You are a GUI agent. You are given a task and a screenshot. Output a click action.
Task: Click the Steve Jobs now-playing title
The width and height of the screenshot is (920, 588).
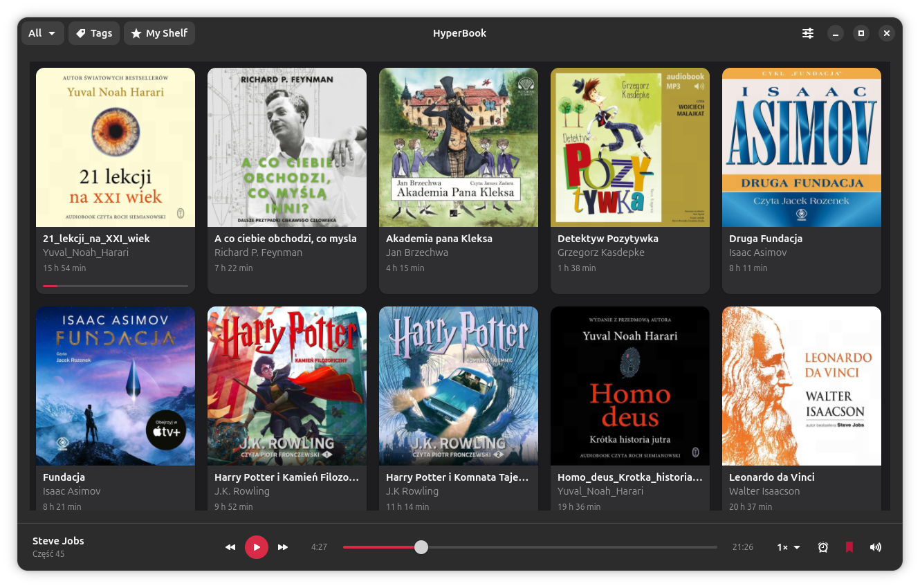click(58, 541)
